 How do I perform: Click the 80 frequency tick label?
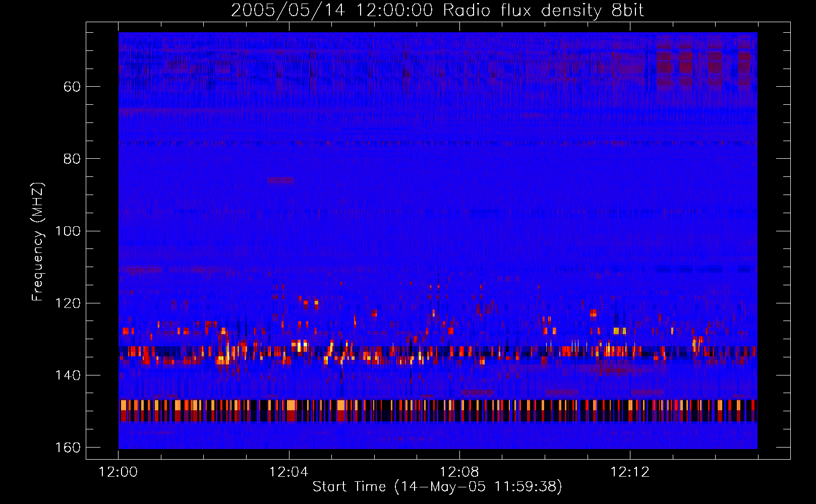point(72,159)
